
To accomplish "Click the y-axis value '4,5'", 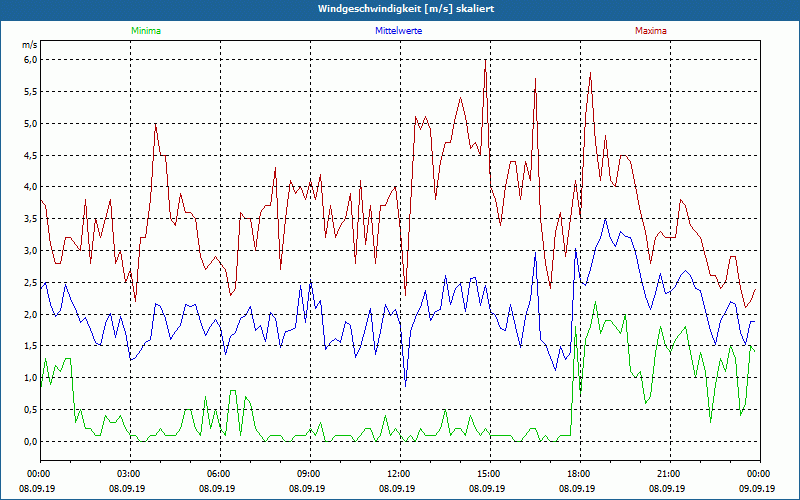I will 31,156.
